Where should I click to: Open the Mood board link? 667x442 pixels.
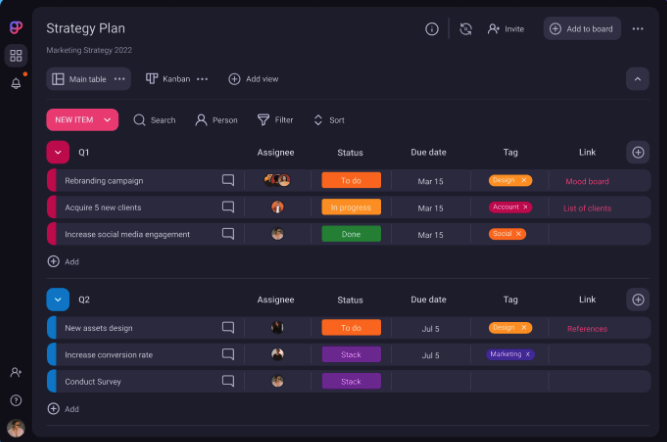[x=587, y=181]
